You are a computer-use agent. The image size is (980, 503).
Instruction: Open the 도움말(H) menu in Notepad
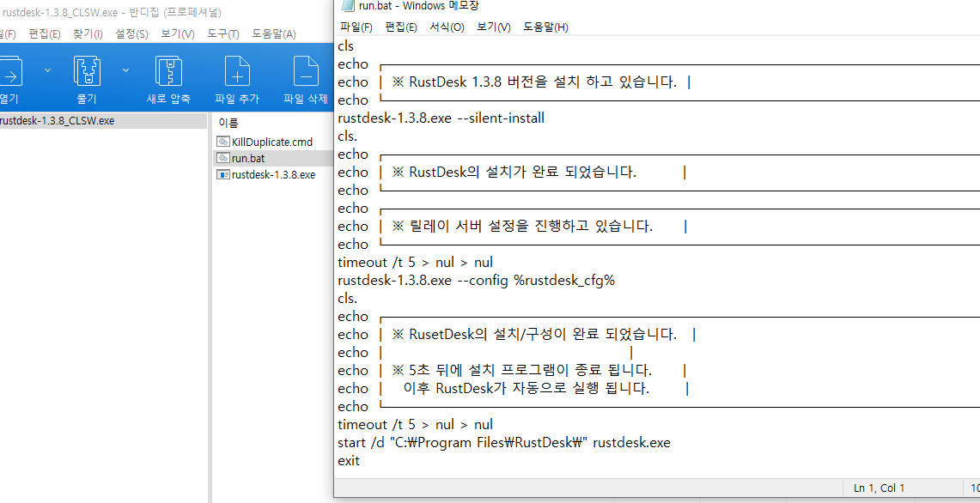pyautogui.click(x=545, y=27)
